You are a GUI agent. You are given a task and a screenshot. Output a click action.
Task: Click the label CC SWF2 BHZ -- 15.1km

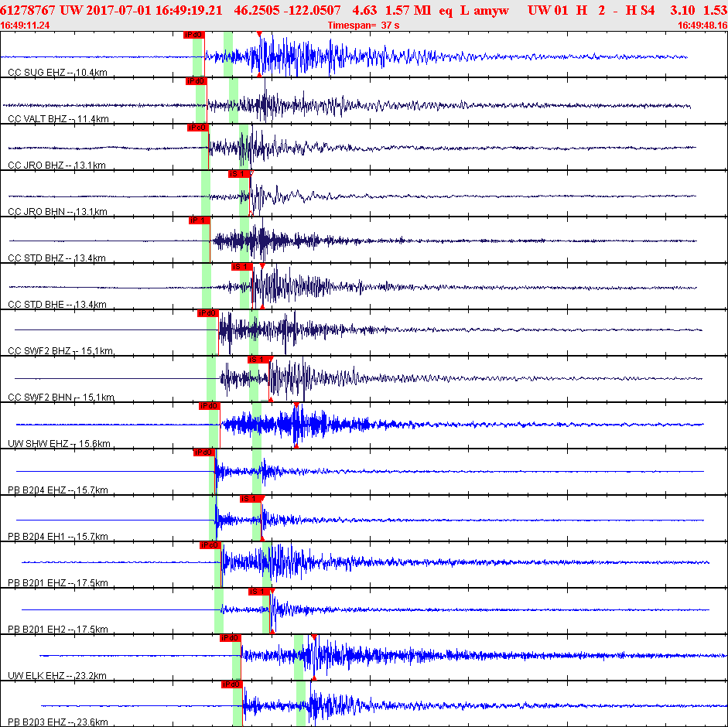point(60,351)
